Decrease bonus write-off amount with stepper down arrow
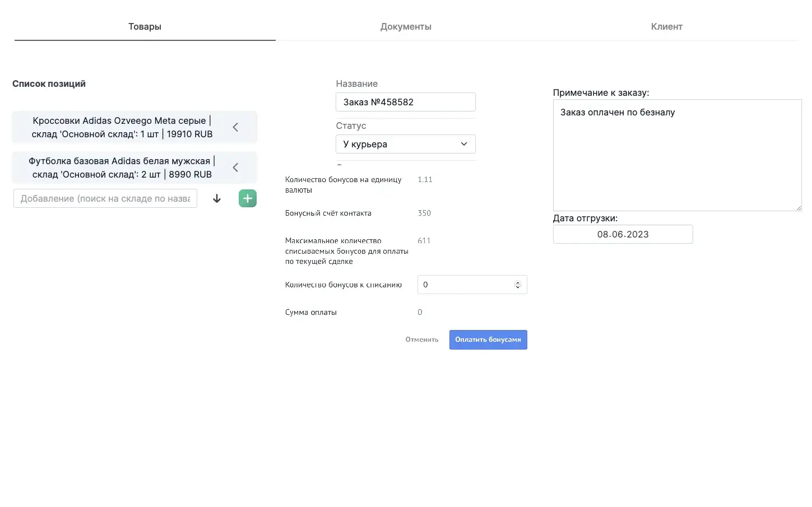The height and width of the screenshot is (507, 812). 517,287
